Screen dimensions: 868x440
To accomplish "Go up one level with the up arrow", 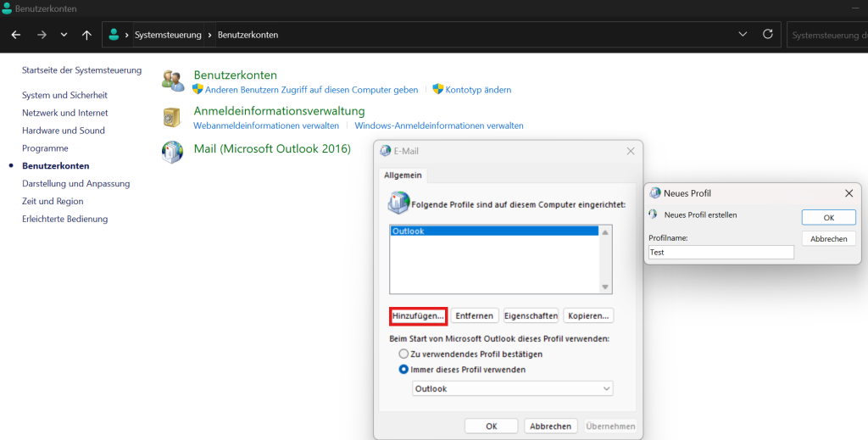I will [87, 35].
